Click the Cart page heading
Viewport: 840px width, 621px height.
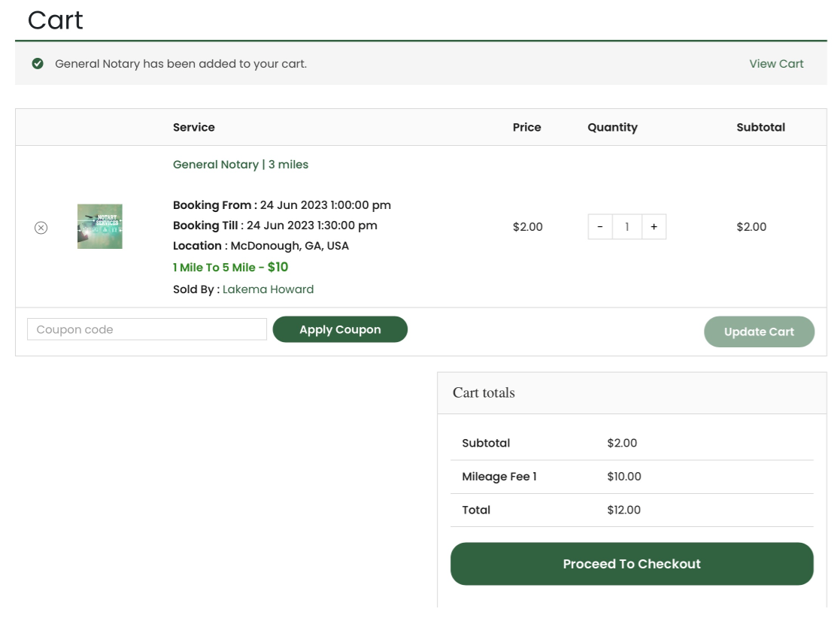pos(56,20)
